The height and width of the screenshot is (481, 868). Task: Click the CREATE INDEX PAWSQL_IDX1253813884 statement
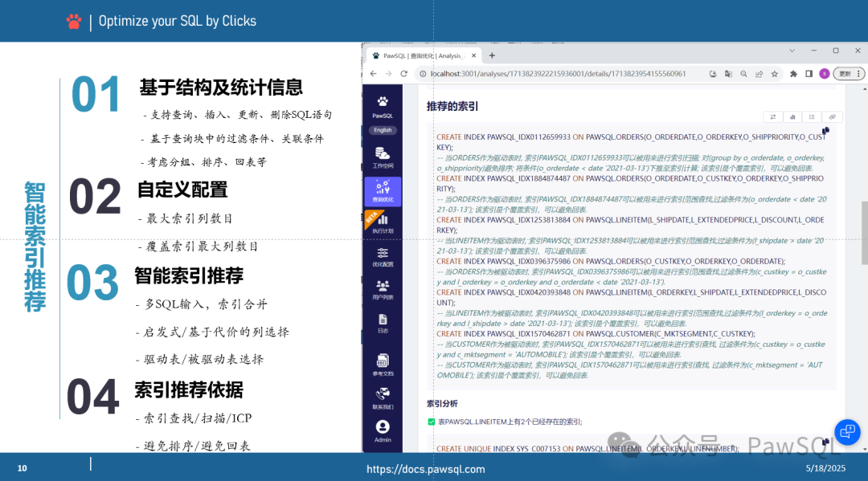coord(630,225)
